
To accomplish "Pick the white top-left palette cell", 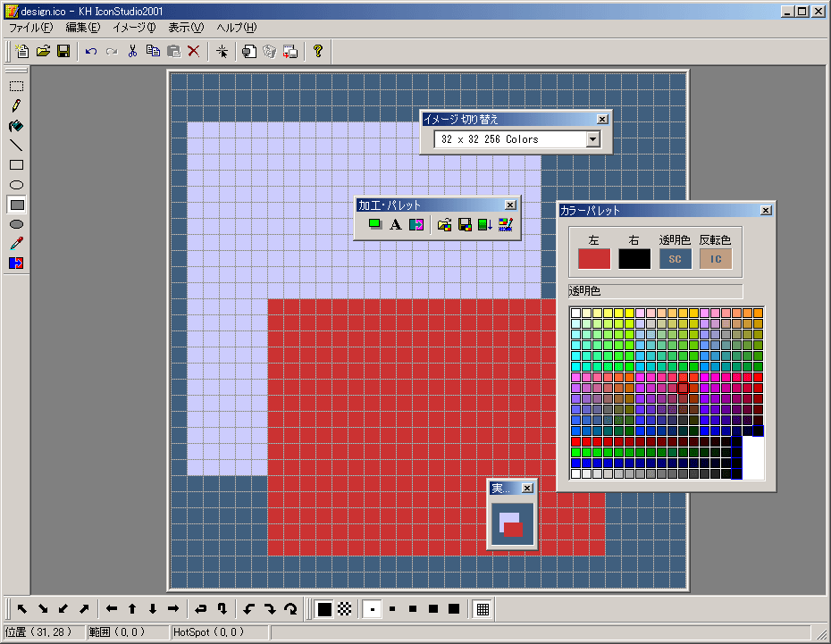I will pyautogui.click(x=576, y=313).
